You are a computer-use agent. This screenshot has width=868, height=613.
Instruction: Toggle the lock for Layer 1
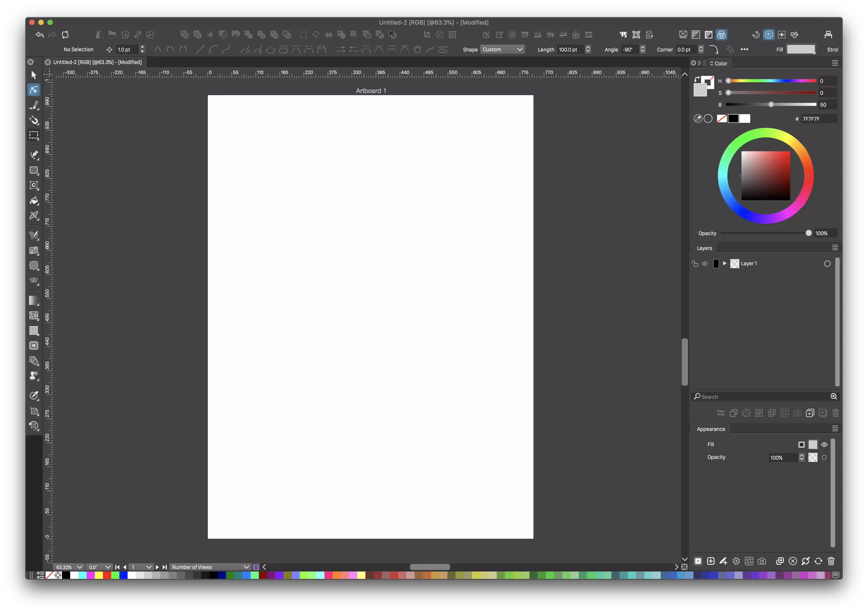(x=695, y=264)
